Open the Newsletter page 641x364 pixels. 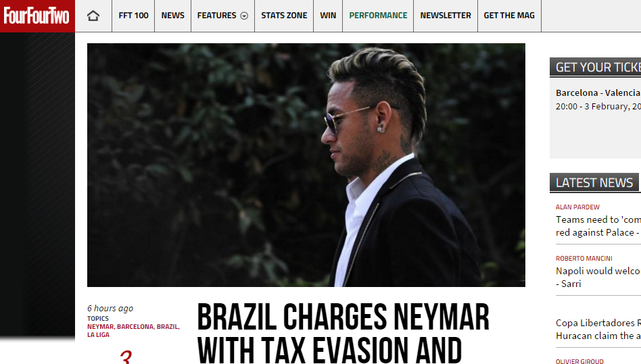coord(446,16)
